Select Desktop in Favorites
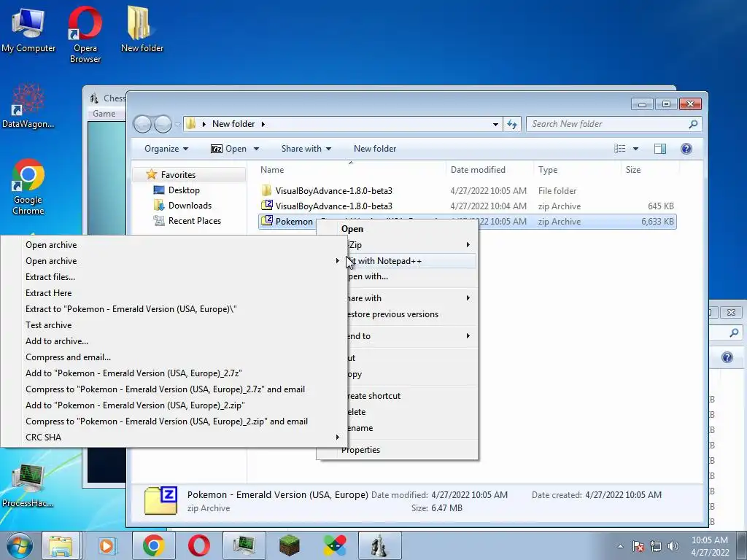747x560 pixels. [x=184, y=190]
